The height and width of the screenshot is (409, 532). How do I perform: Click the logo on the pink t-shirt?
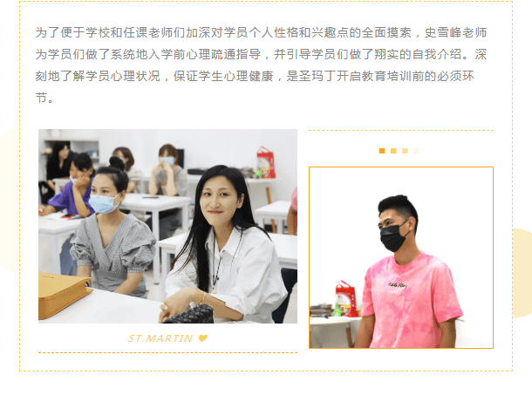pyautogui.click(x=398, y=285)
